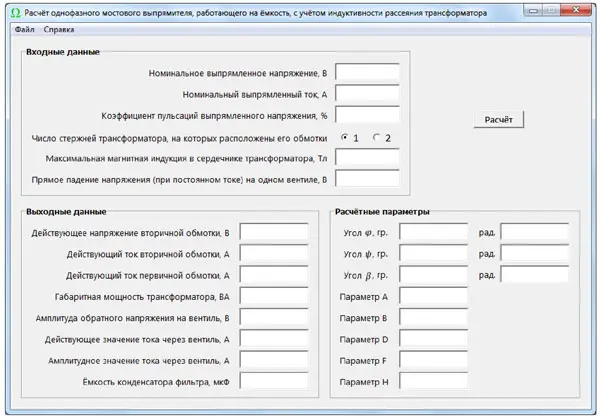Screen dimensions: 600x419
Task: Focus the Амплитуда обратного напряжения field
Action: (274, 318)
